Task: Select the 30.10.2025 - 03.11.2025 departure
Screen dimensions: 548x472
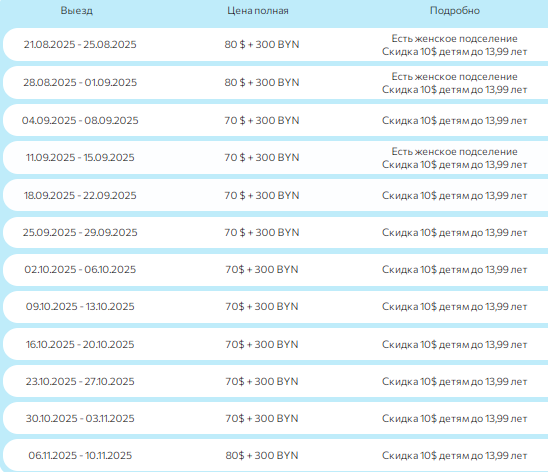Action: [80, 418]
